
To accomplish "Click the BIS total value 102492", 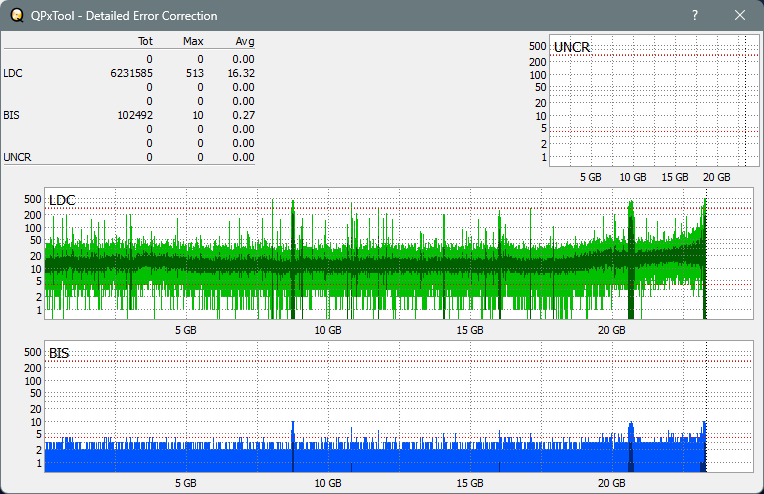I will tap(135, 115).
